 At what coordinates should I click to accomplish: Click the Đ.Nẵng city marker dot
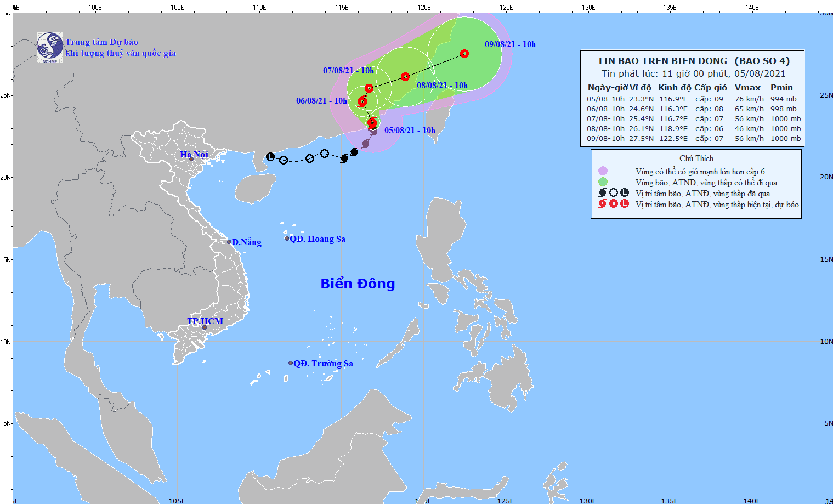229,242
